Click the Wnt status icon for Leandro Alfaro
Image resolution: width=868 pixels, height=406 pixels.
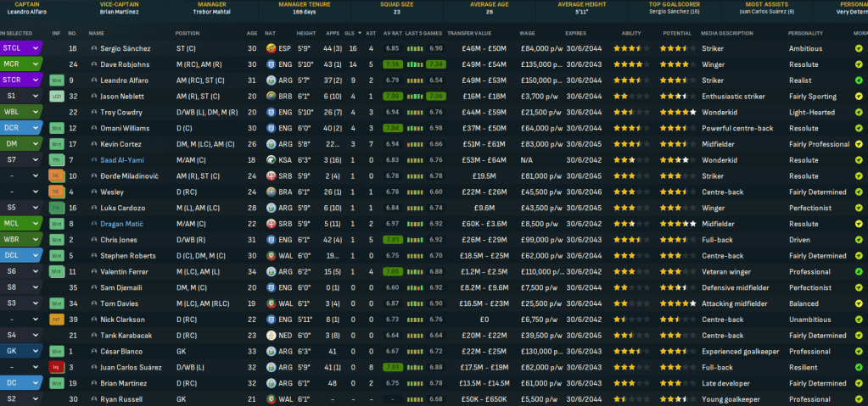[57, 81]
